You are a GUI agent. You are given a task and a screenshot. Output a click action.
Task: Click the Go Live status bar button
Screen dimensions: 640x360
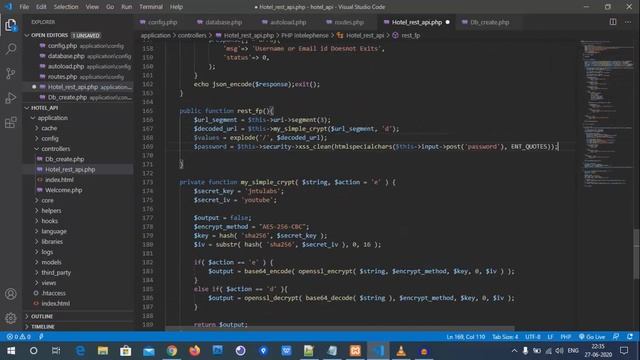click(592, 337)
